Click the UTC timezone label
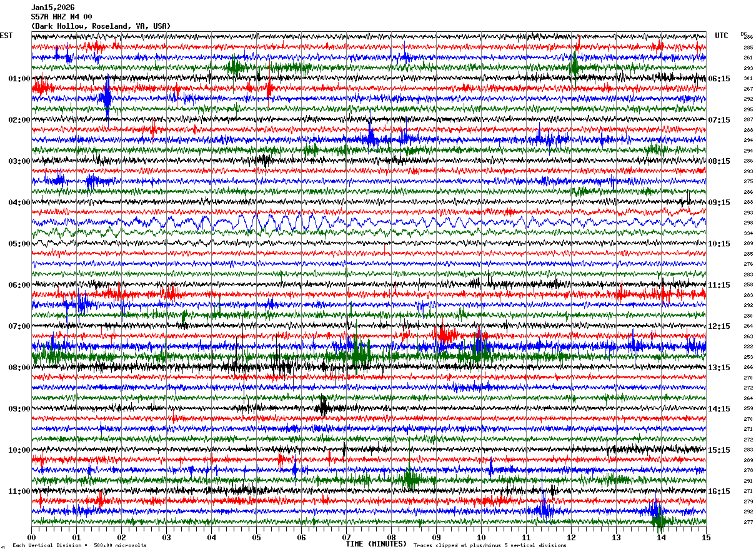 722,36
